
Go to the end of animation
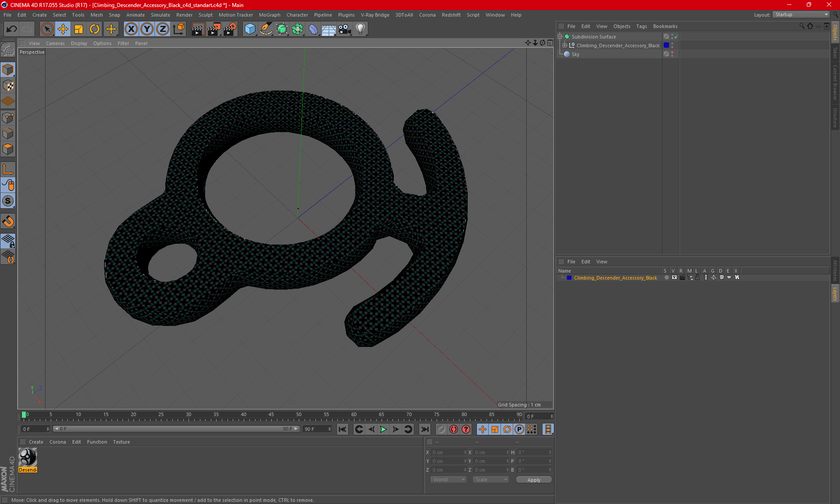click(424, 429)
